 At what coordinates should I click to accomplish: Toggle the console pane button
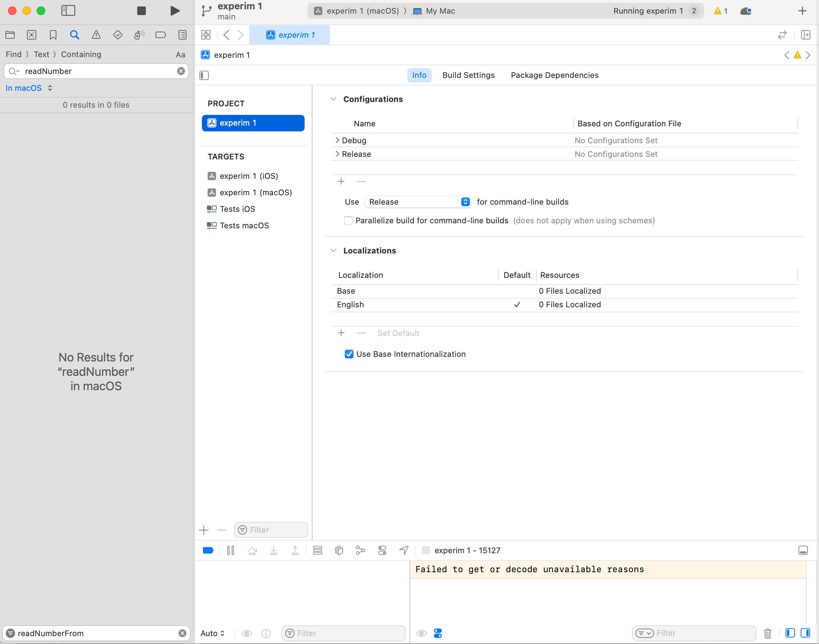coord(805,633)
